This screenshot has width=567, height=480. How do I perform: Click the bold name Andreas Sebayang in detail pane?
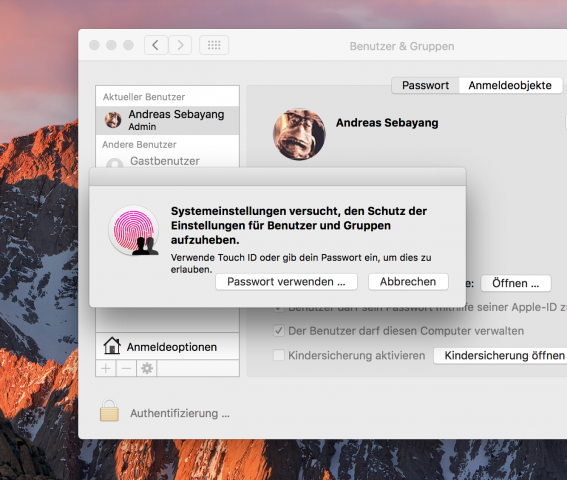tap(387, 123)
